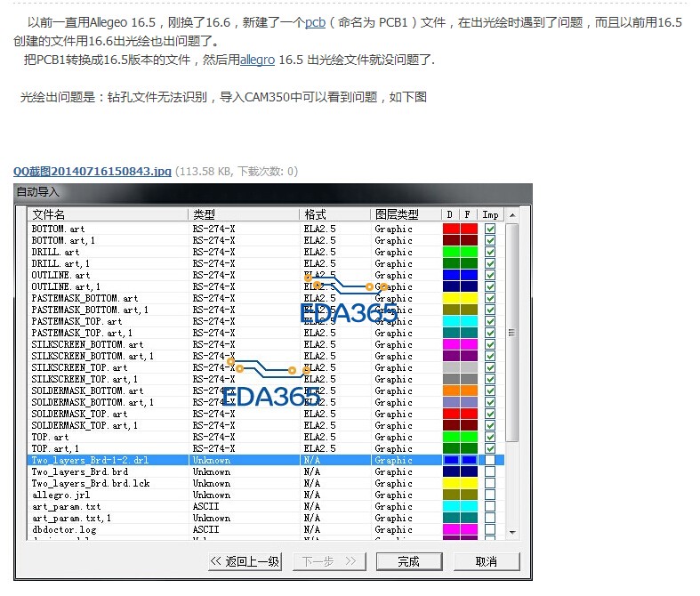Select the SOLDERMASK_TOP.art,1 file row
Viewport: 700px width, 596px height.
pos(266,425)
